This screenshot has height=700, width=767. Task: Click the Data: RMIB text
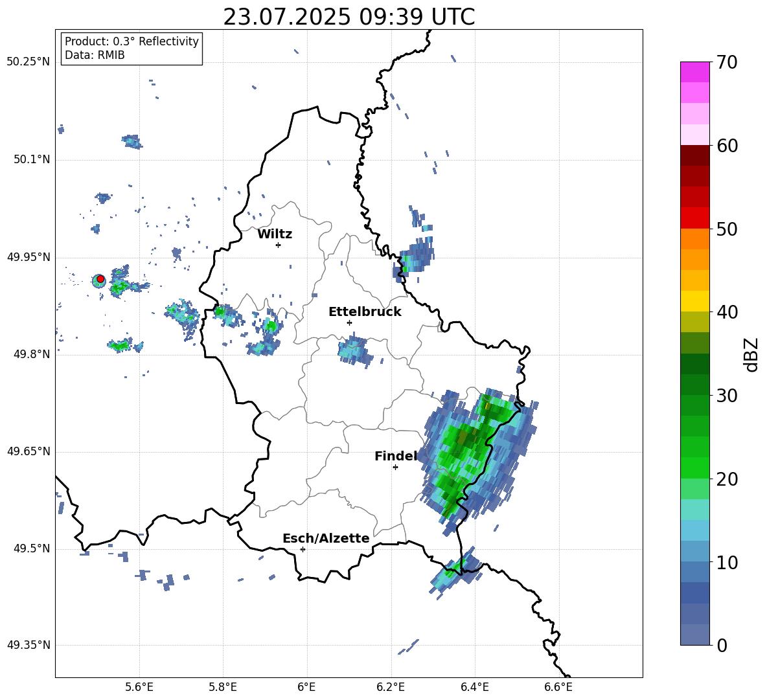coord(95,55)
